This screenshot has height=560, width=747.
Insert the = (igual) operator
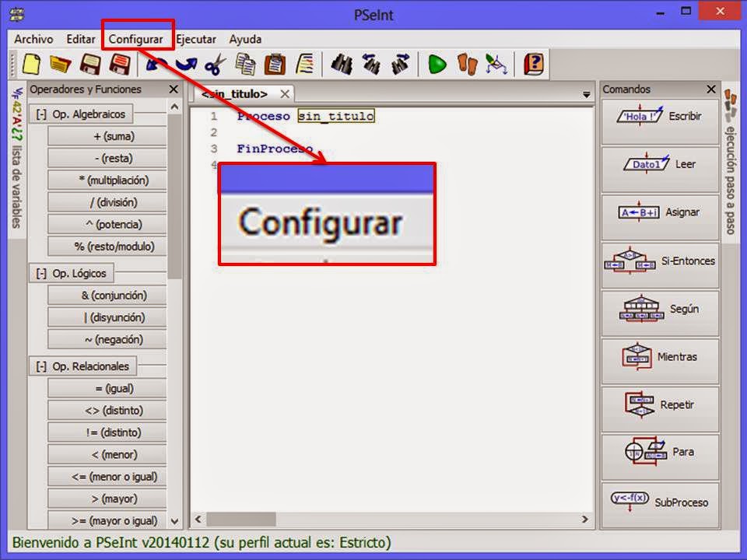(x=107, y=388)
